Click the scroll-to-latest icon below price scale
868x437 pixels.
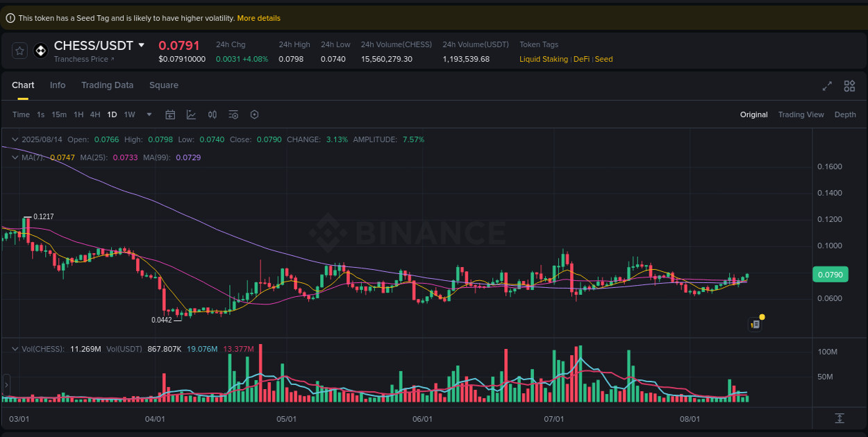click(839, 418)
